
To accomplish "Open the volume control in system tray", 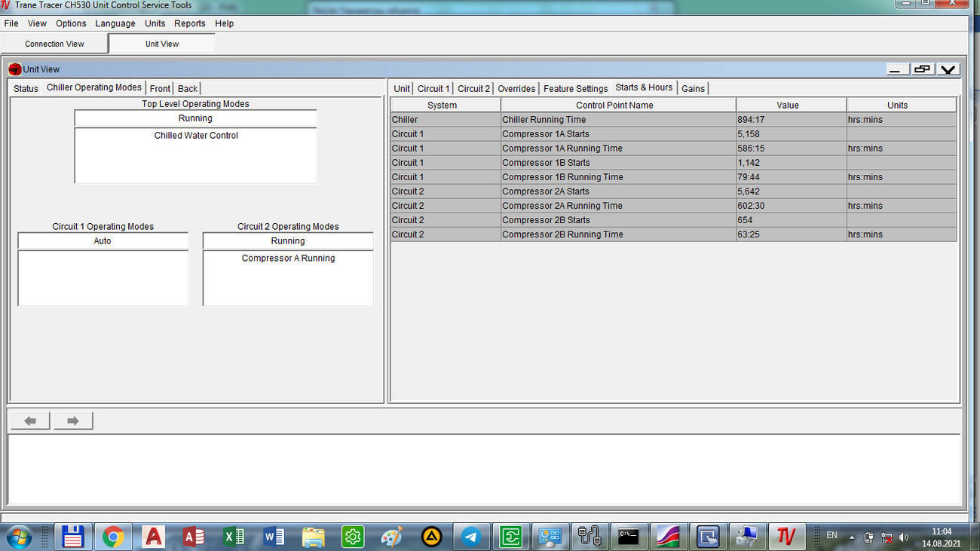I will 903,537.
